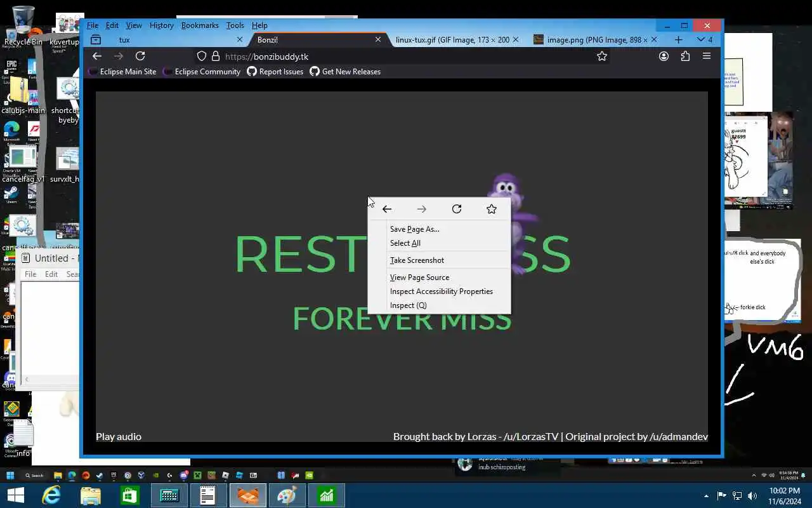Viewport: 812px width, 508px height.
Task: Close the tux tab
Action: pyautogui.click(x=240, y=39)
